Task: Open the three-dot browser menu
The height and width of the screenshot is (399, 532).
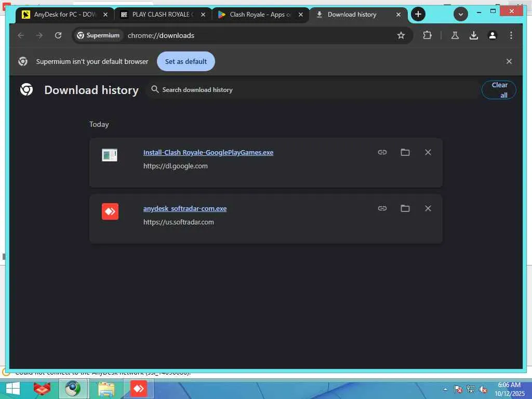Action: [x=511, y=35]
